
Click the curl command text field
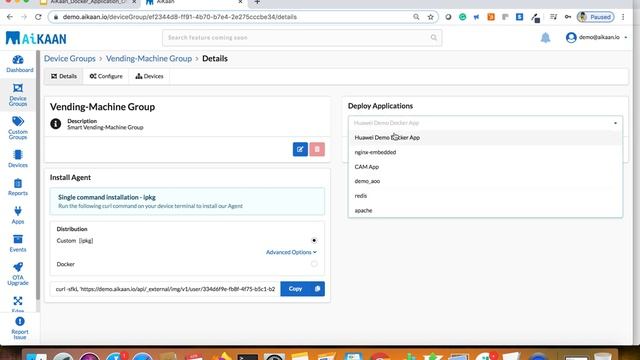[165, 289]
